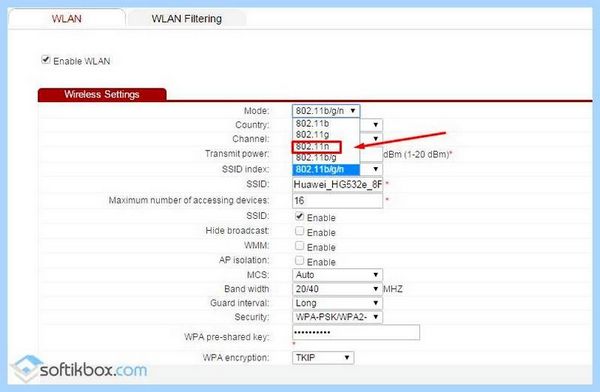
Task: Toggle the SSID Enable checkbox
Action: point(299,217)
